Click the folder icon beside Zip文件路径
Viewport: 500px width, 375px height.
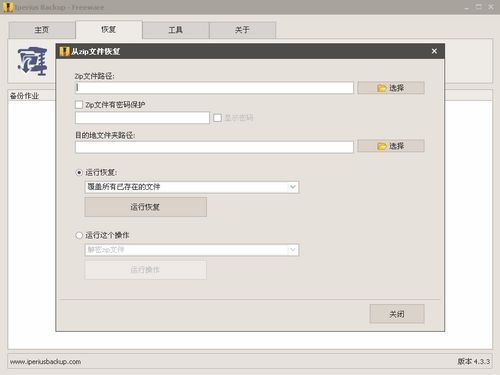point(382,88)
